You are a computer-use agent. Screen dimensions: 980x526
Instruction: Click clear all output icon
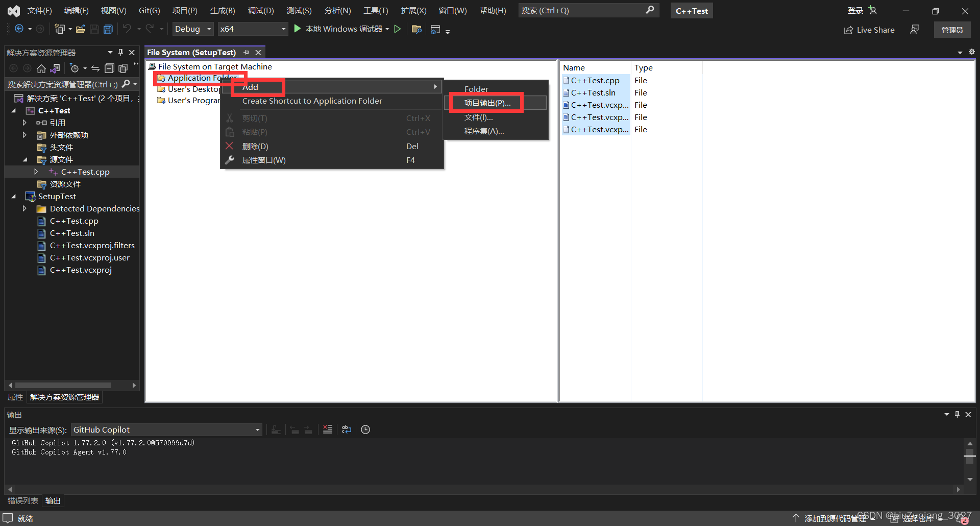tap(328, 429)
